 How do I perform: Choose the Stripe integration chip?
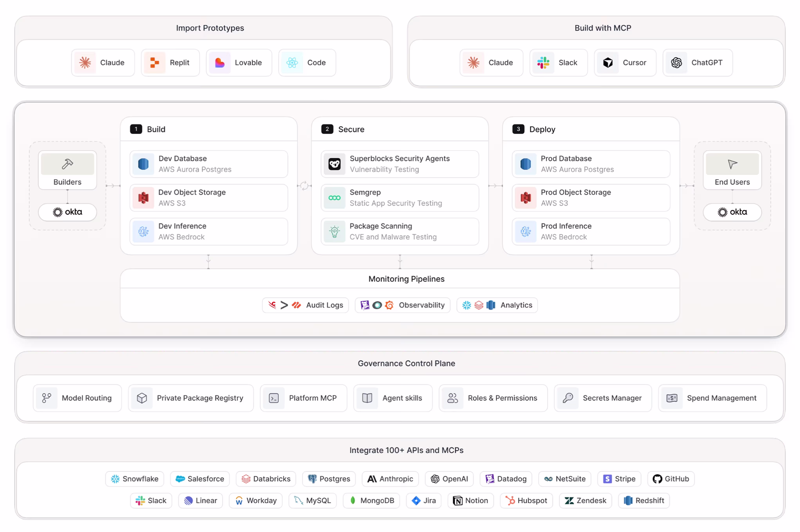tap(619, 479)
